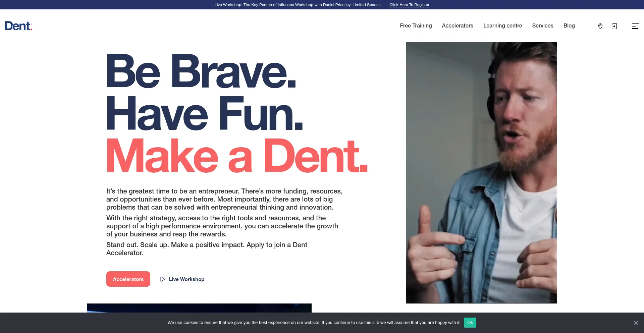
Task: Click the red Accelerators button
Action: (x=128, y=279)
